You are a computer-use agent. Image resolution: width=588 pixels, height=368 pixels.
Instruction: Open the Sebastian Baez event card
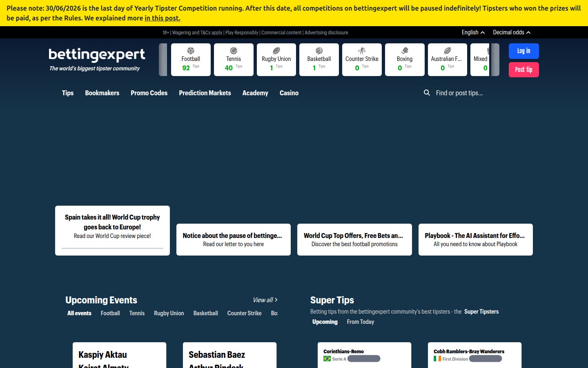tap(229, 355)
